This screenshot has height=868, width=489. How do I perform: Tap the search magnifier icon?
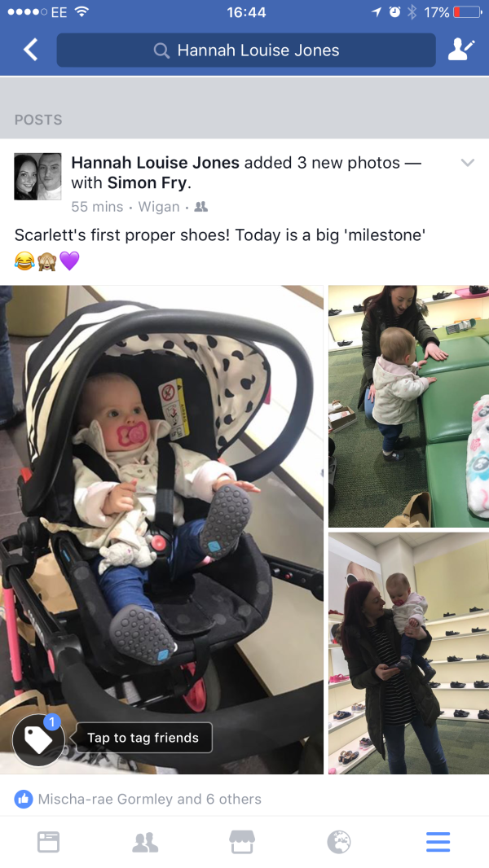point(161,50)
